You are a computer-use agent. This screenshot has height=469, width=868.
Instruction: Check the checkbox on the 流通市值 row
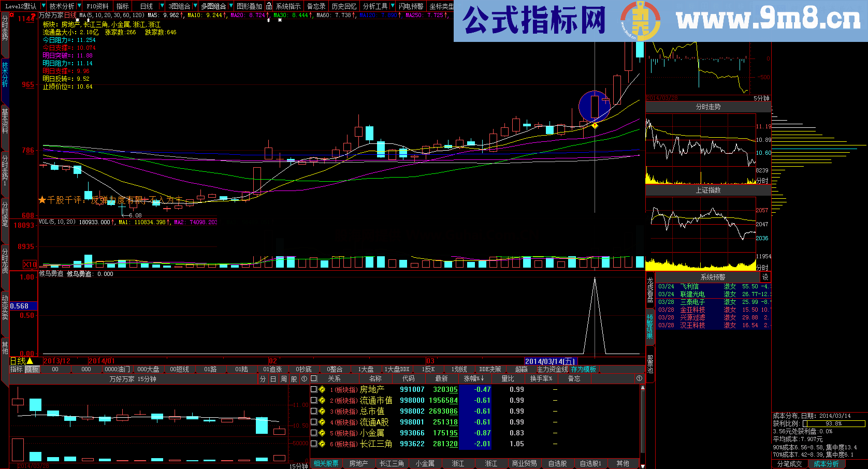pos(313,400)
